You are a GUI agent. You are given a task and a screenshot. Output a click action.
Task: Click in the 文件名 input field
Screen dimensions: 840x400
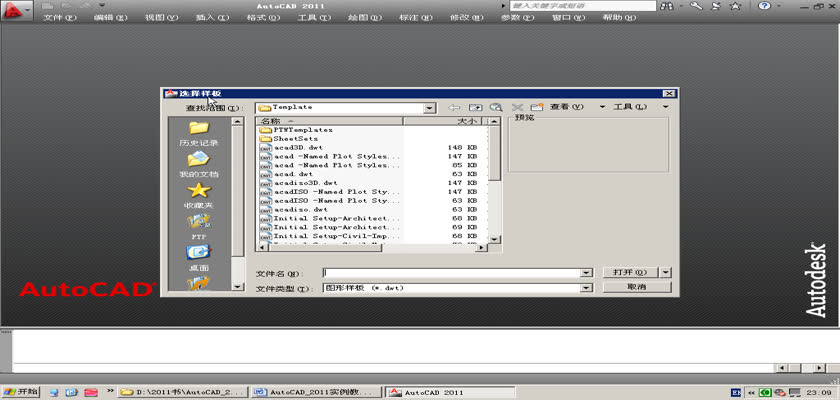click(x=453, y=273)
